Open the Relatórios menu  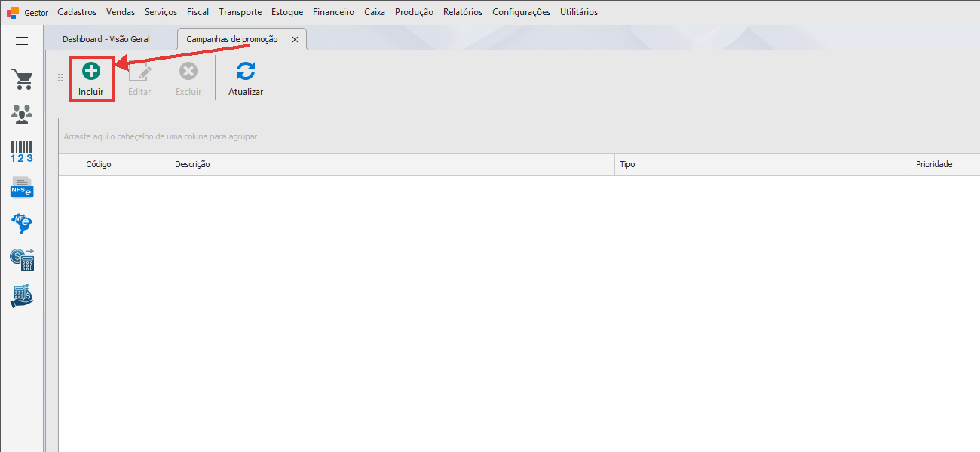pos(463,12)
